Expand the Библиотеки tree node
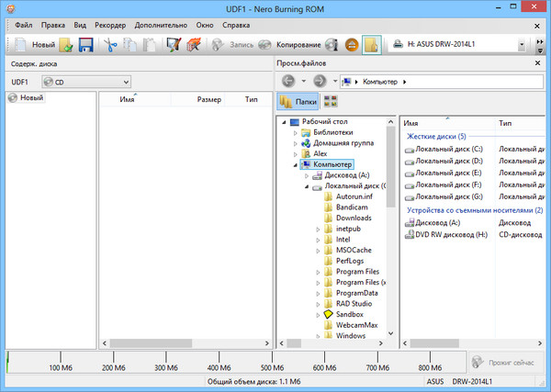This screenshot has width=551, height=392. pyautogui.click(x=295, y=132)
